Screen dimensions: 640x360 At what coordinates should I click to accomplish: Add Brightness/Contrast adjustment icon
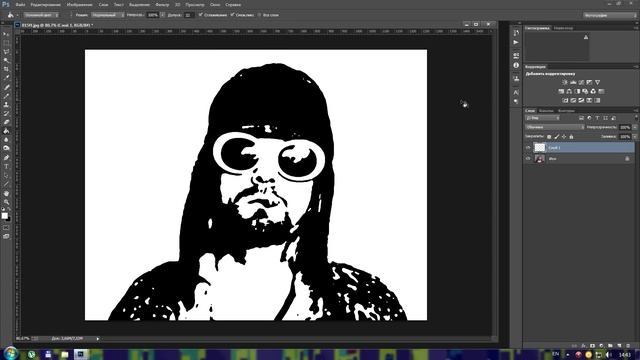565,82
